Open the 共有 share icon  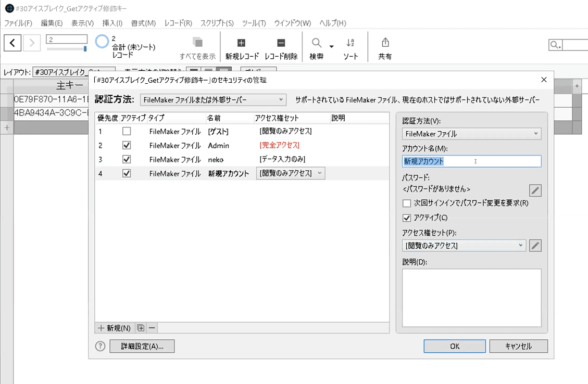pyautogui.click(x=385, y=42)
